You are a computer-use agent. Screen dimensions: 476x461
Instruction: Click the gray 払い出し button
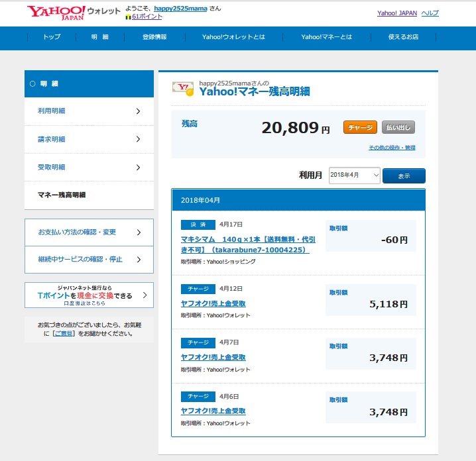398,127
